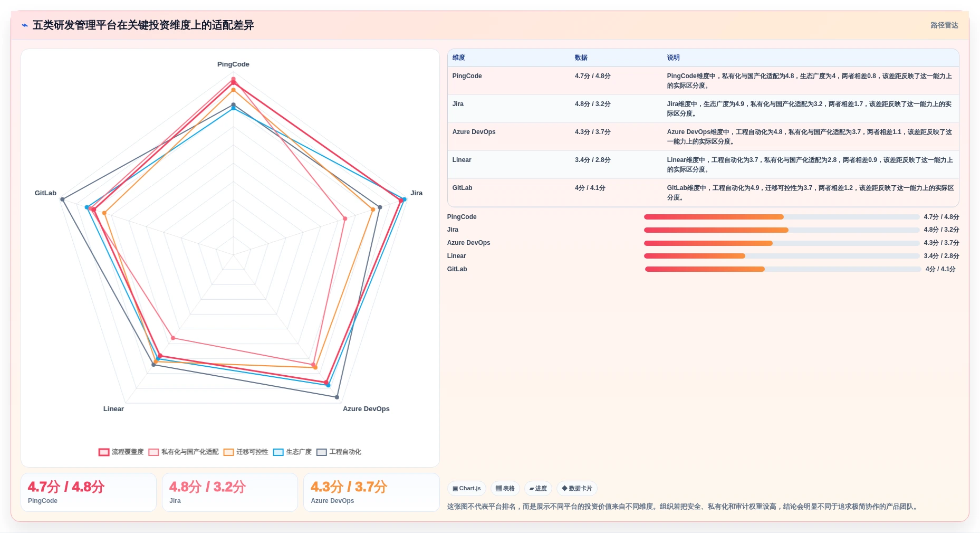Click the 进度 tag
The width and height of the screenshot is (980, 533).
click(538, 489)
